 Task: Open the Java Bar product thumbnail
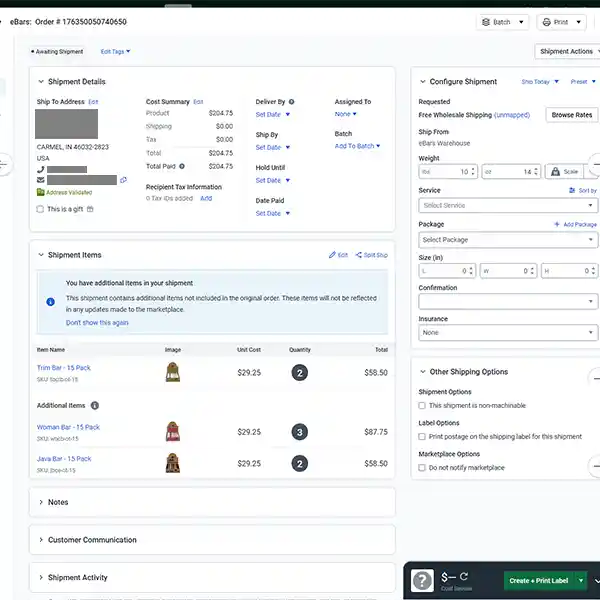click(x=173, y=463)
